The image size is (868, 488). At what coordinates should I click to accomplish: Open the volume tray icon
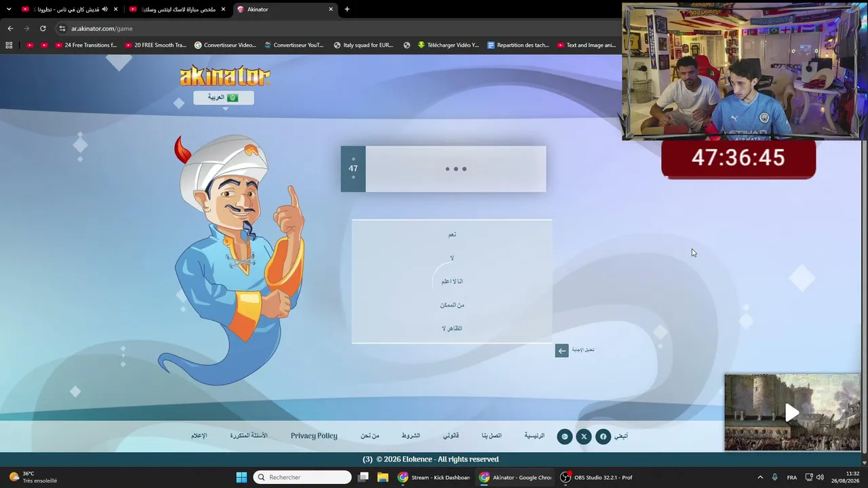pos(821,477)
